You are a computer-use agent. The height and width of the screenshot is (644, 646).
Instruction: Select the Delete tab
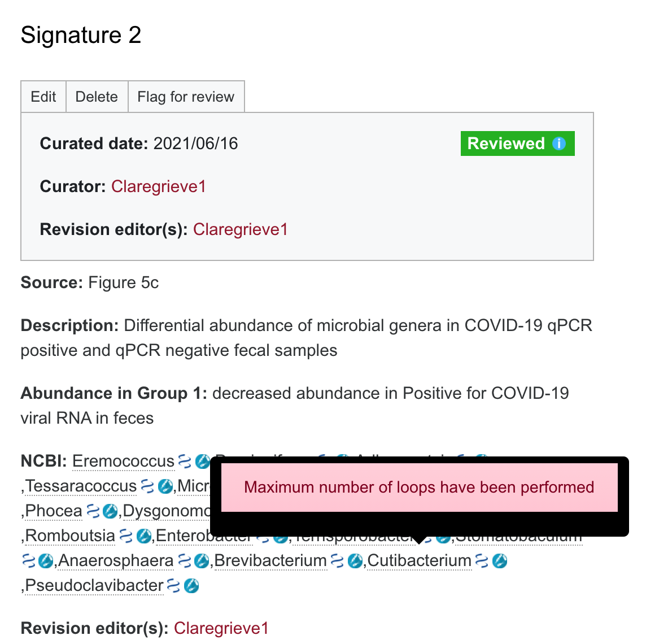(x=97, y=97)
